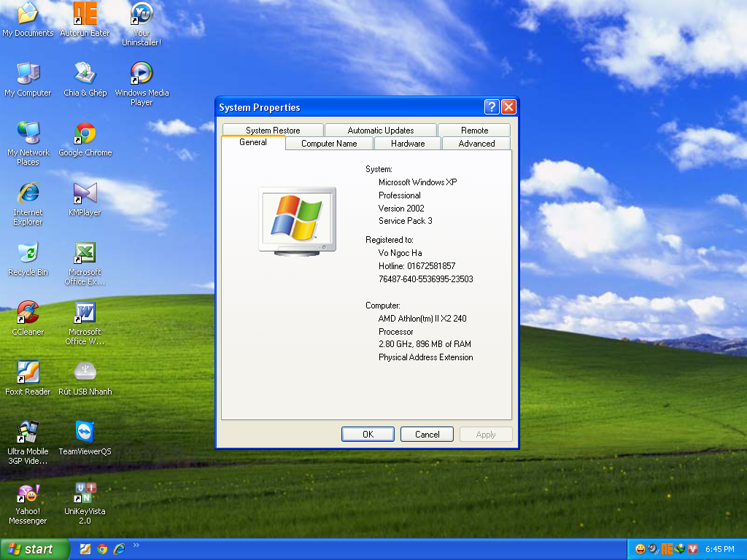Image resolution: width=747 pixels, height=560 pixels.
Task: Click the green tray icon beside UniKey V
Action: (680, 549)
